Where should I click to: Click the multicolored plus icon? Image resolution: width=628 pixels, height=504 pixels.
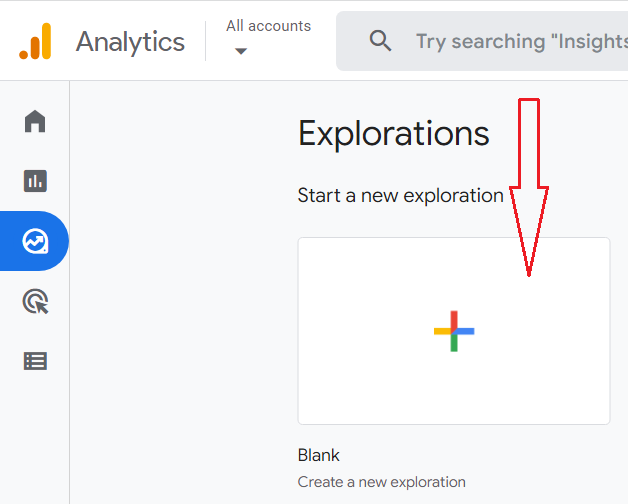(x=454, y=331)
